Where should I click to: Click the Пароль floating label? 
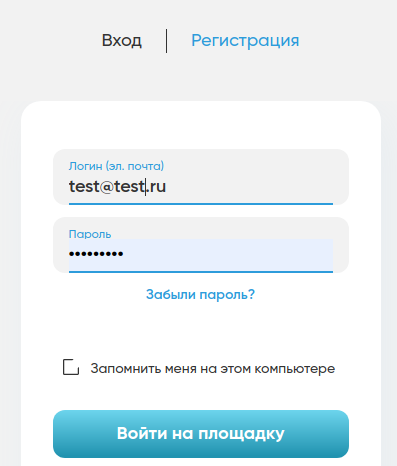coord(90,234)
